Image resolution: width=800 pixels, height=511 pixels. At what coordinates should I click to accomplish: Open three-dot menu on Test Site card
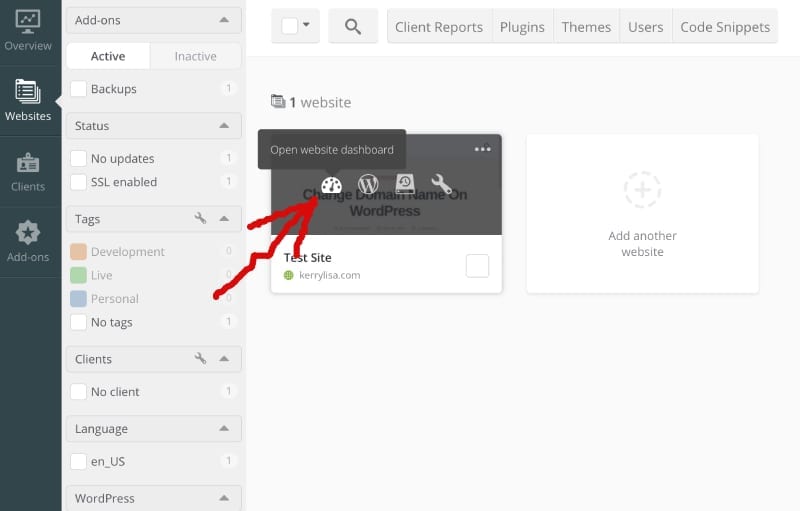483,149
